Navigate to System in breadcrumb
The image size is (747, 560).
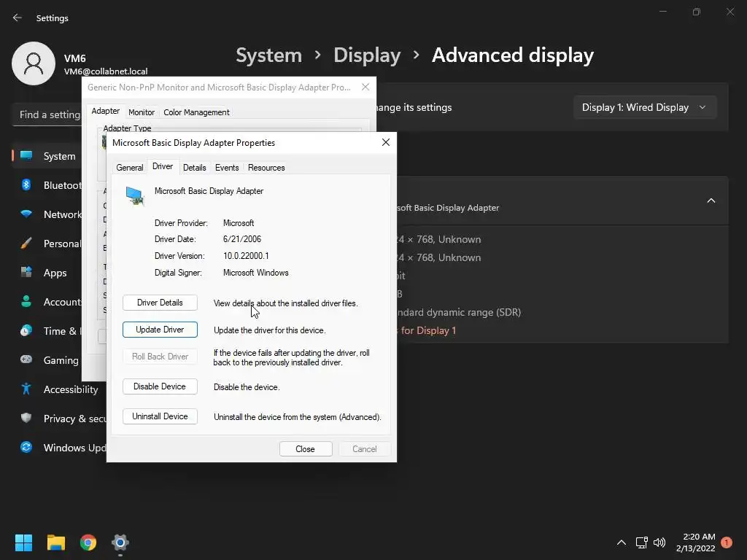pyautogui.click(x=268, y=55)
